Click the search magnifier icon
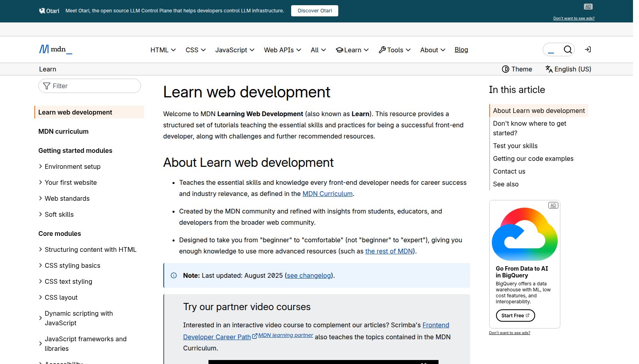Viewport: 639px width, 364px height. pyautogui.click(x=568, y=49)
